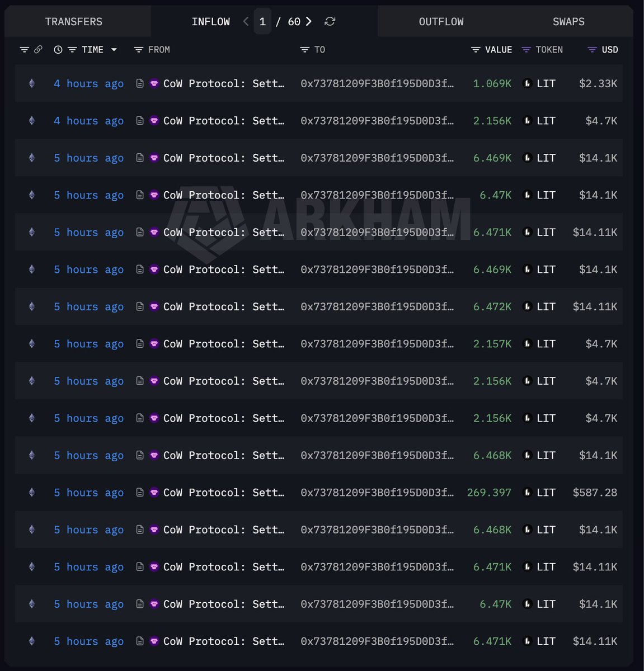
Task: Click the clock icon beside TIME
Action: 58,50
